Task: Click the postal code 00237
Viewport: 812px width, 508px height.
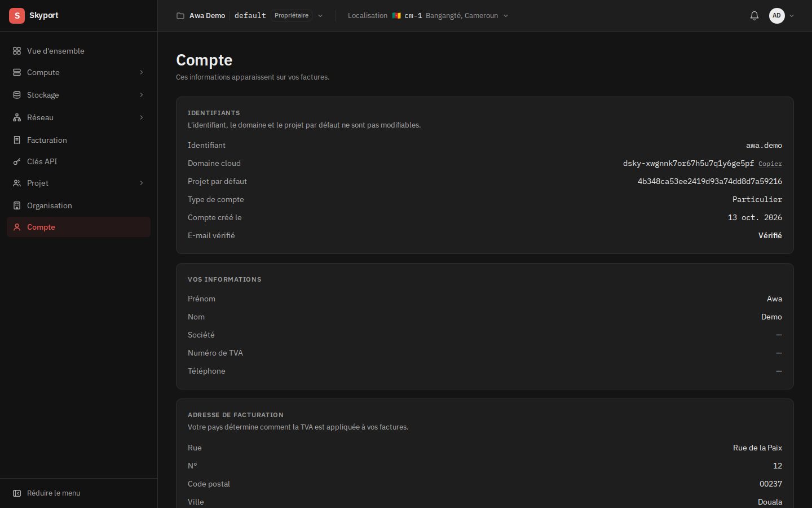Action: [771, 484]
